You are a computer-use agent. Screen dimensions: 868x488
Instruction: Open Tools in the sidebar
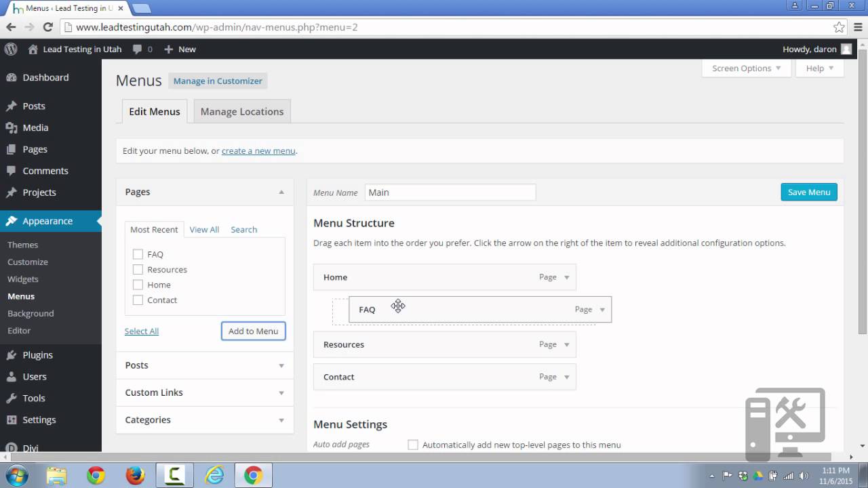coord(33,398)
